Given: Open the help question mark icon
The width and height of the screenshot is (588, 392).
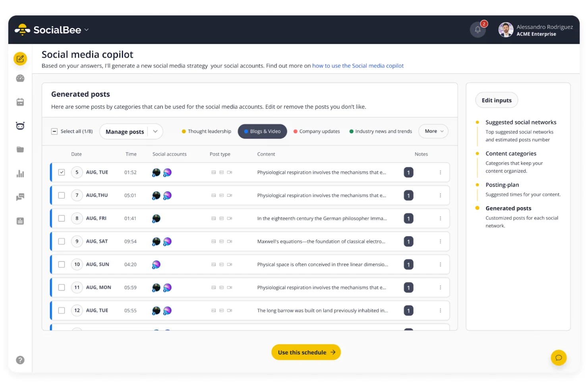Looking at the screenshot, I should coord(20,360).
